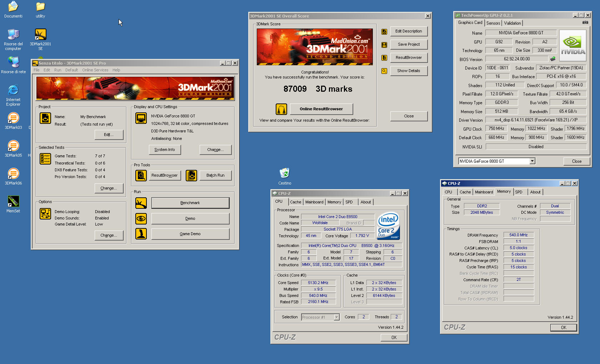The width and height of the screenshot is (600, 364).
Task: Click the Show Details button
Action: (x=409, y=71)
